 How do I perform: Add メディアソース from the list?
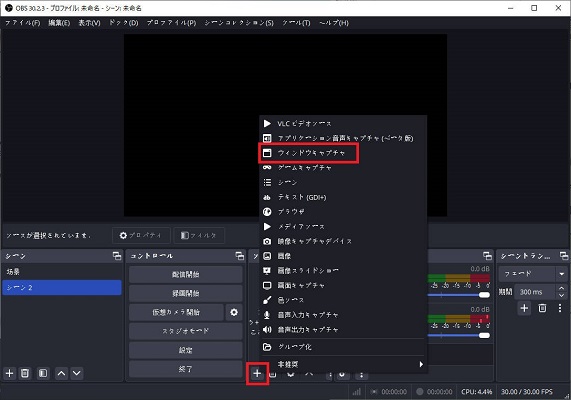pos(343,227)
